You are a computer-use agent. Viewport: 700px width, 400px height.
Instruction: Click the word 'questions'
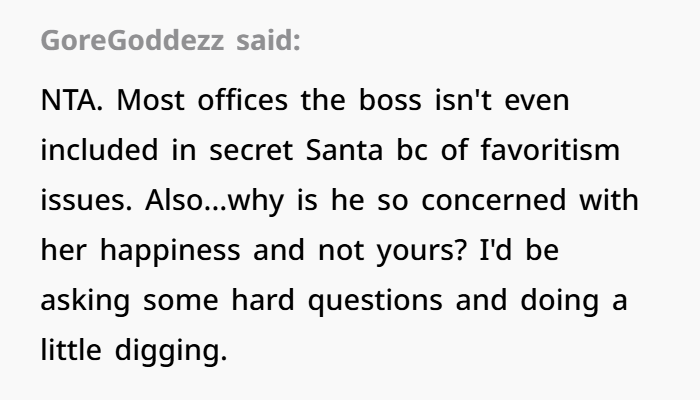375,301
